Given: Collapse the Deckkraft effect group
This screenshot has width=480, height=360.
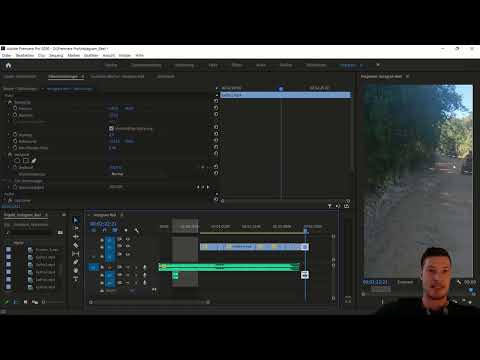Looking at the screenshot, I should pyautogui.click(x=5, y=155).
